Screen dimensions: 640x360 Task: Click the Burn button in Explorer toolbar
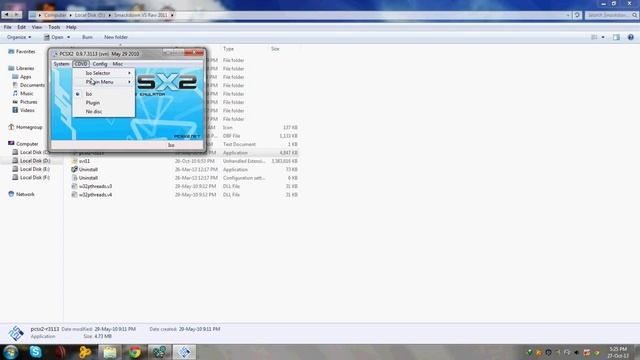87,37
